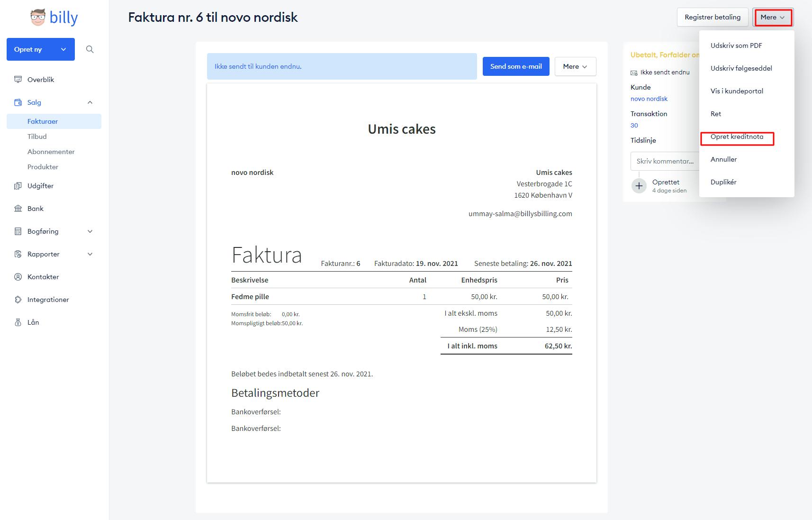The height and width of the screenshot is (520, 812).
Task: Go to Tilbud in sidebar
Action: tap(37, 137)
